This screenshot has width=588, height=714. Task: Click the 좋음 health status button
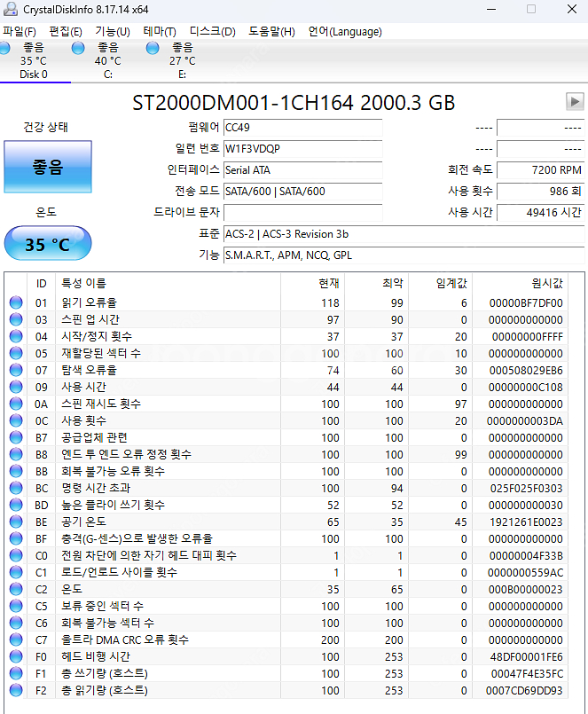click(x=48, y=167)
